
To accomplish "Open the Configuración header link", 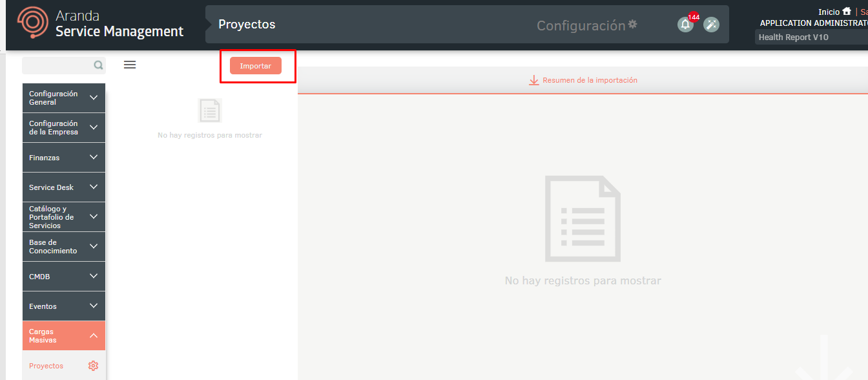I will coord(581,25).
